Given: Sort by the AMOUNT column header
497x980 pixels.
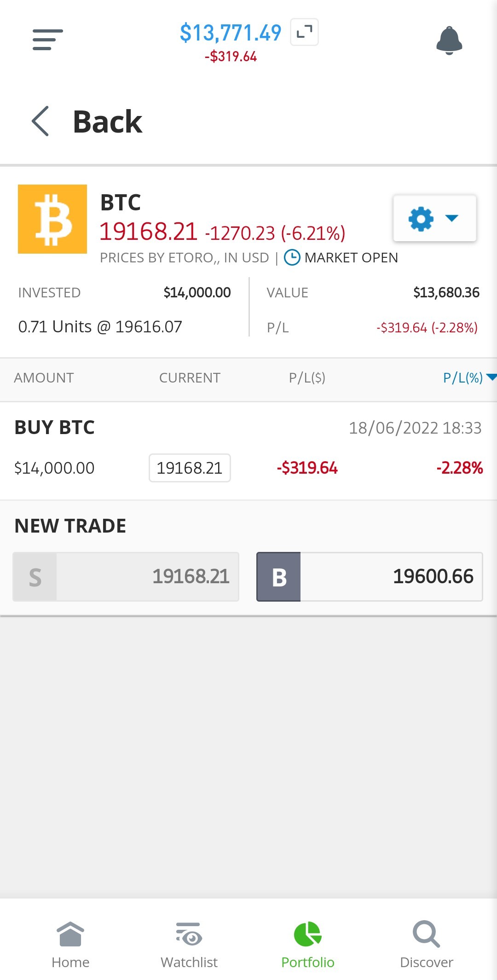Looking at the screenshot, I should pos(44,378).
